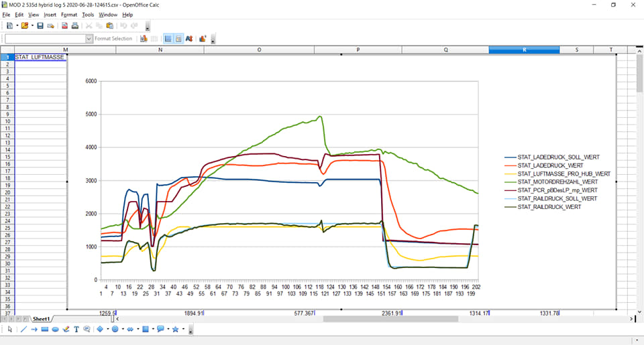The width and height of the screenshot is (644, 345).
Task: Click the STAT_LUFTMASSE_PRO_HUB_WERT legend entry
Action: [557, 174]
